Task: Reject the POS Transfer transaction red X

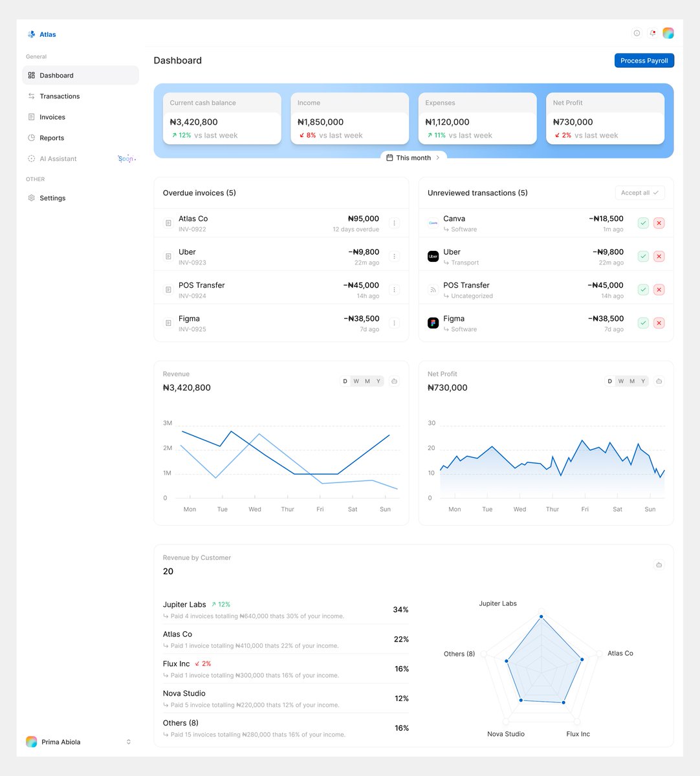Action: (x=659, y=290)
